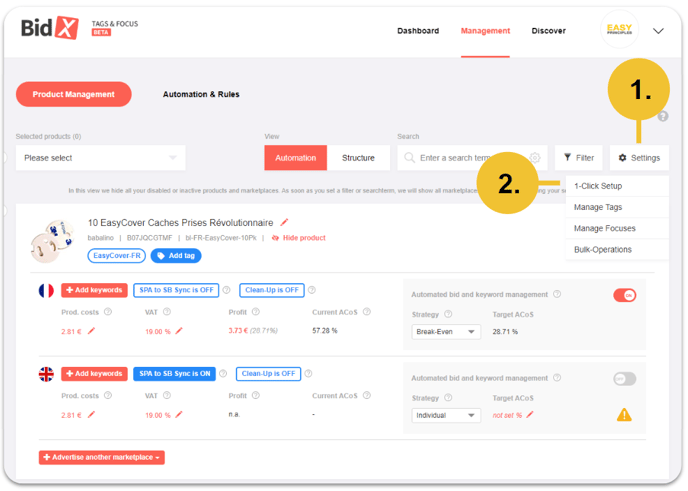Toggle Clean-Up OFF for UK
Image resolution: width=688 pixels, height=491 pixels.
[x=268, y=374]
